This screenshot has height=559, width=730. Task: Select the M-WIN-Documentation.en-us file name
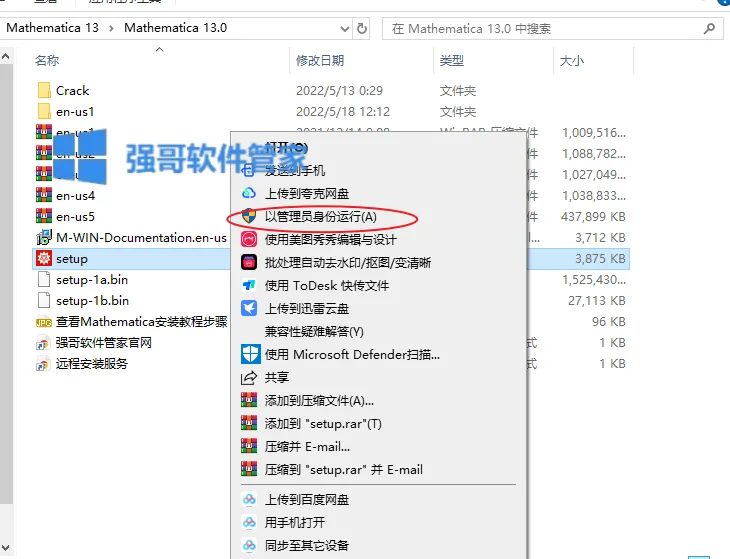[x=142, y=237]
